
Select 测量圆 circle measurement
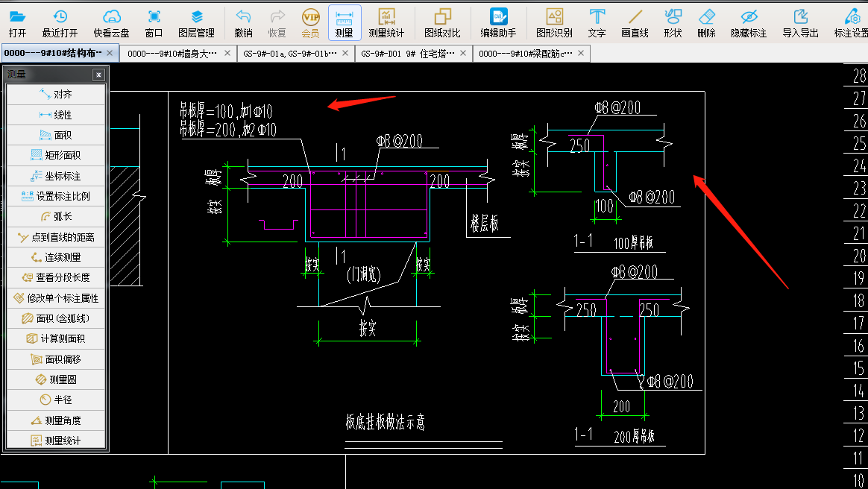coord(55,379)
